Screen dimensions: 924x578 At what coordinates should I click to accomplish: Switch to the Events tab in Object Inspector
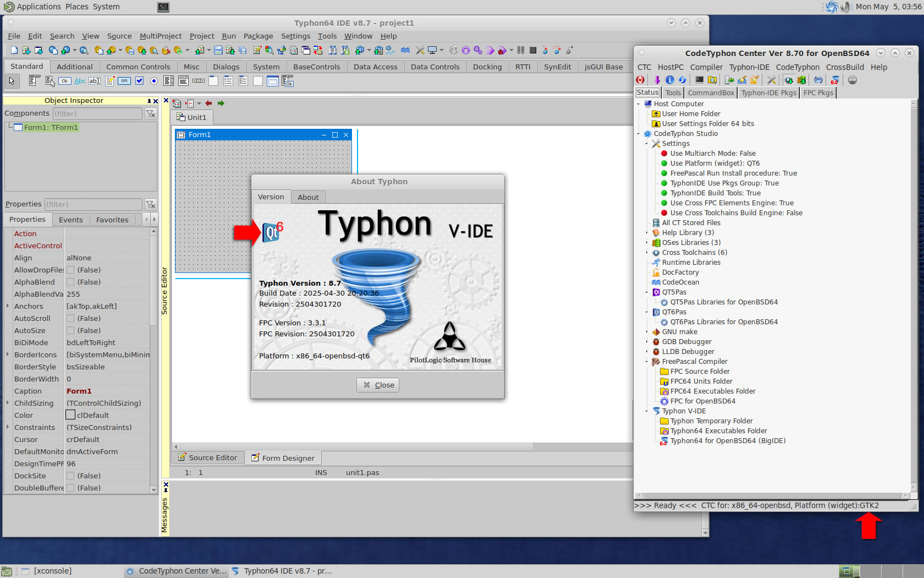pos(71,220)
